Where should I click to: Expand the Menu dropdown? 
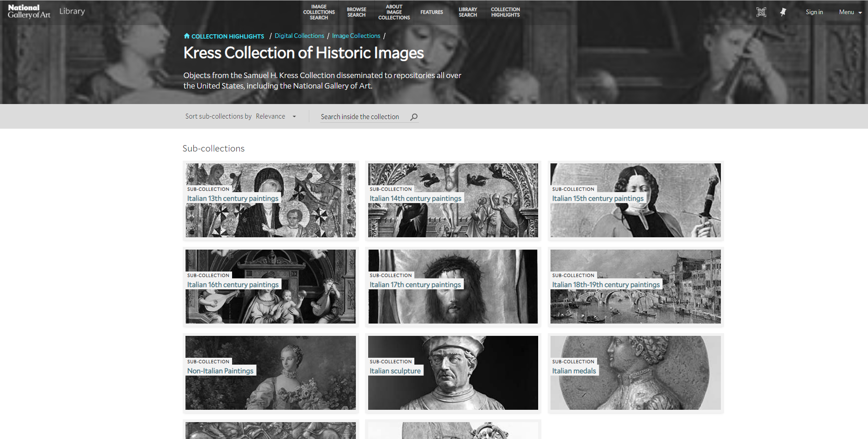[x=850, y=12]
